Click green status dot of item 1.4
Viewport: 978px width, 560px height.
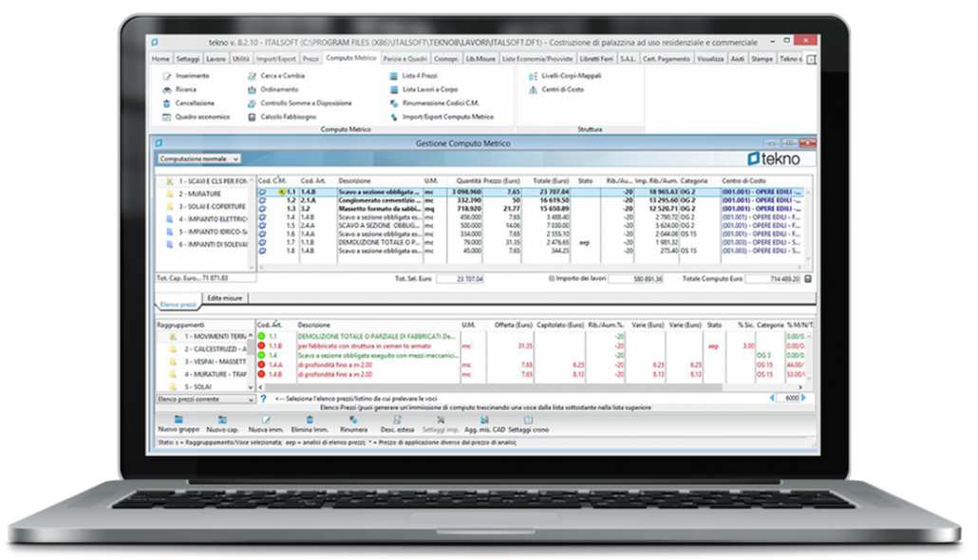click(261, 355)
